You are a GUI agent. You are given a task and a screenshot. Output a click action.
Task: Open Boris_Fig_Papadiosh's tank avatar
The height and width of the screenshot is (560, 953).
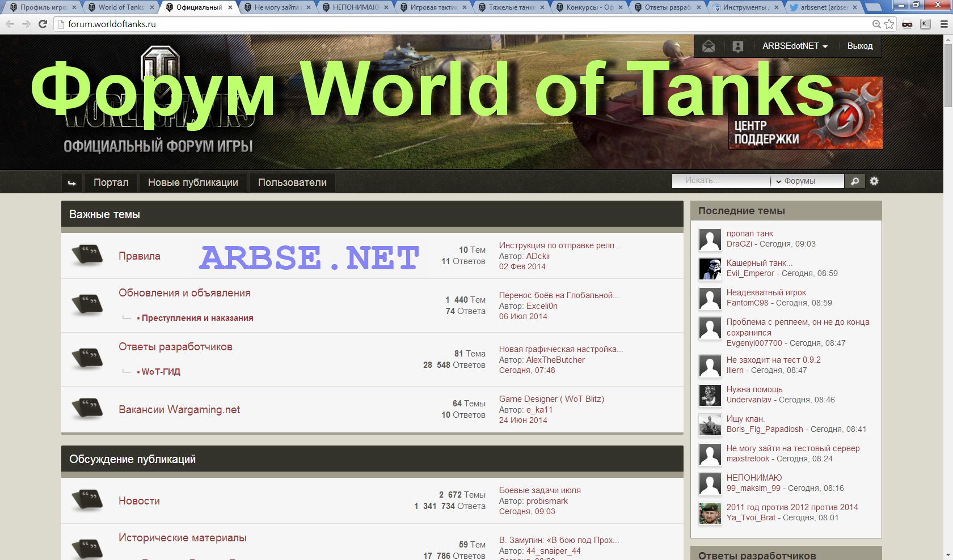710,425
